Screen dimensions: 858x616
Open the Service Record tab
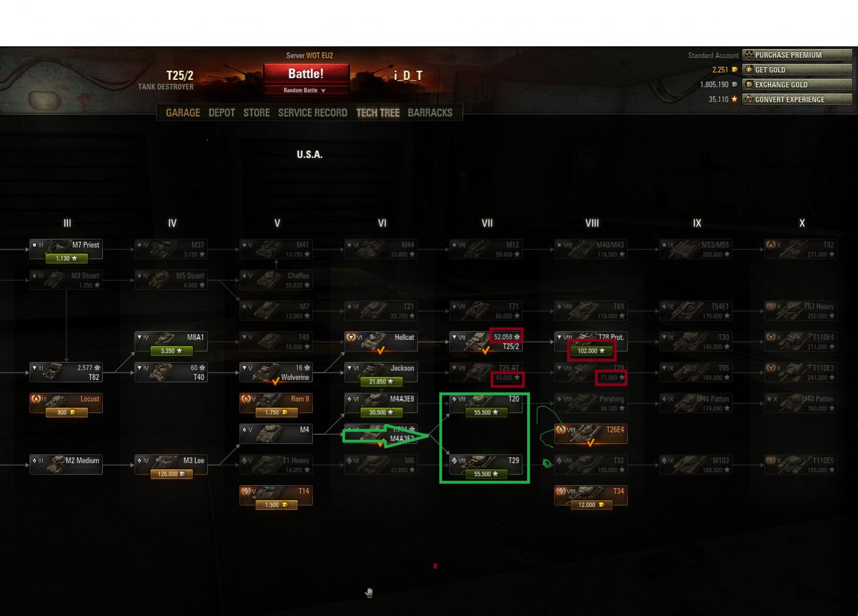click(312, 112)
